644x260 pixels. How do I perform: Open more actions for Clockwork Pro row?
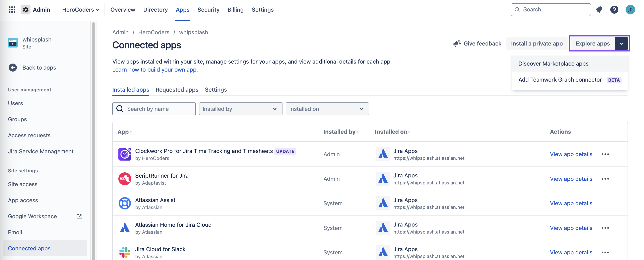(x=605, y=154)
